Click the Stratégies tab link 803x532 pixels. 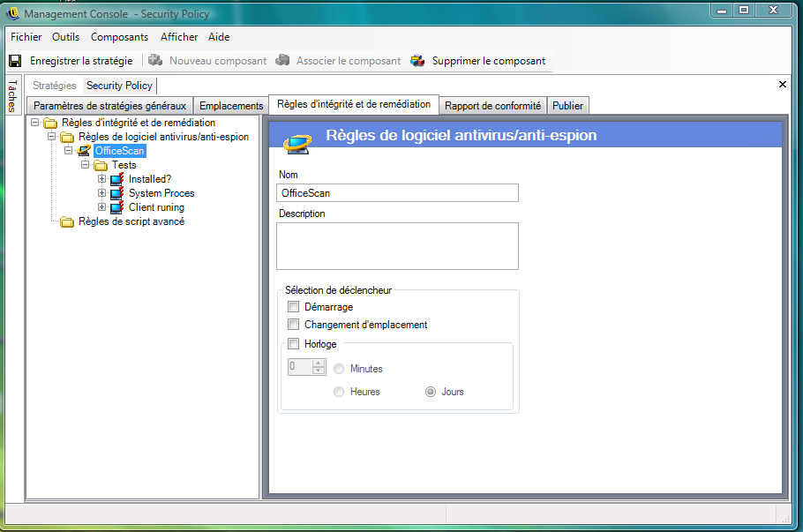pos(55,86)
